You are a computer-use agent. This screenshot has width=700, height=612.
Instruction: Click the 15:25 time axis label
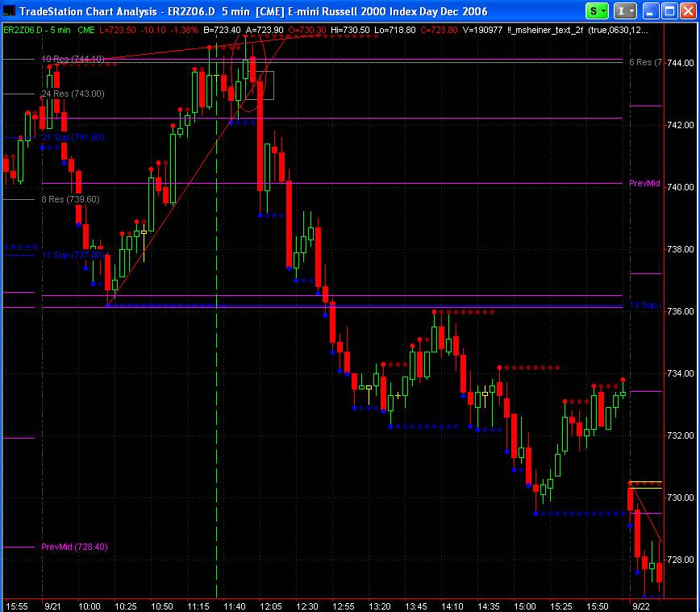[560, 606]
